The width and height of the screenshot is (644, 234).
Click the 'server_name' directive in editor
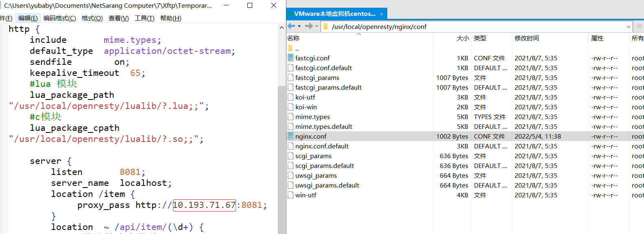pos(80,183)
